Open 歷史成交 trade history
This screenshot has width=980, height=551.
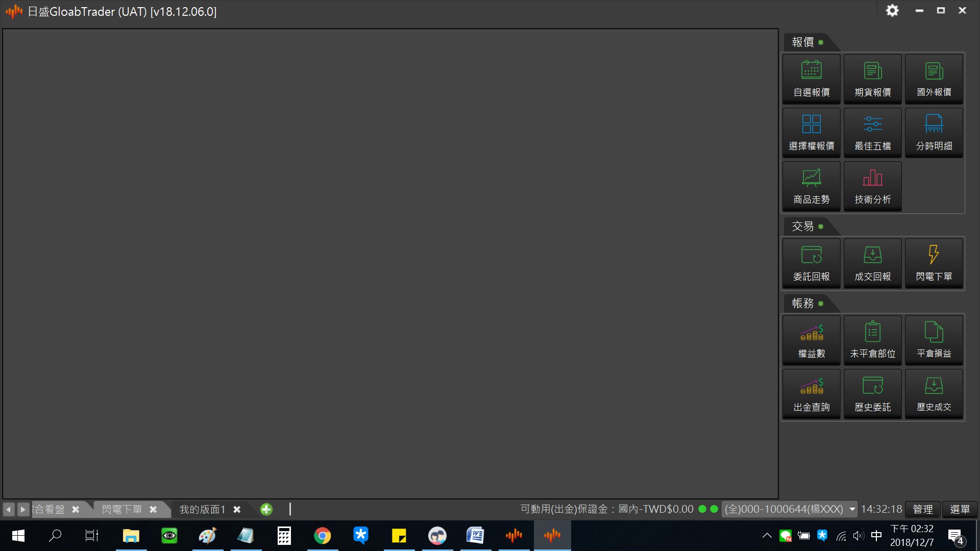pos(934,394)
